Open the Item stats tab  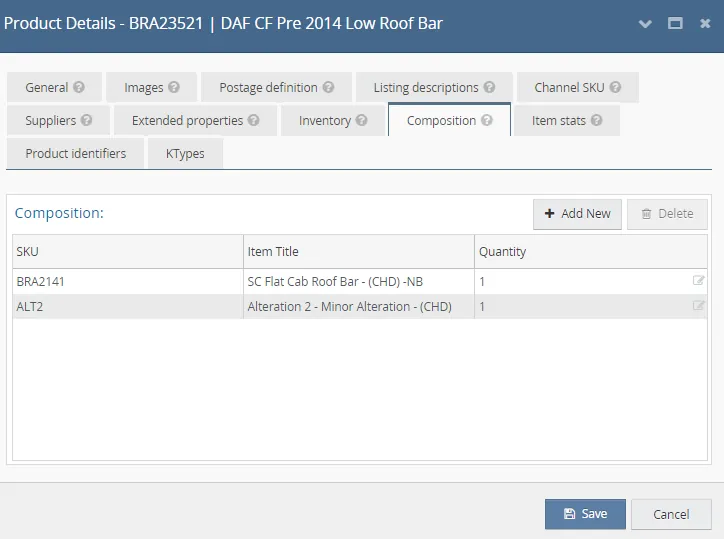point(567,121)
